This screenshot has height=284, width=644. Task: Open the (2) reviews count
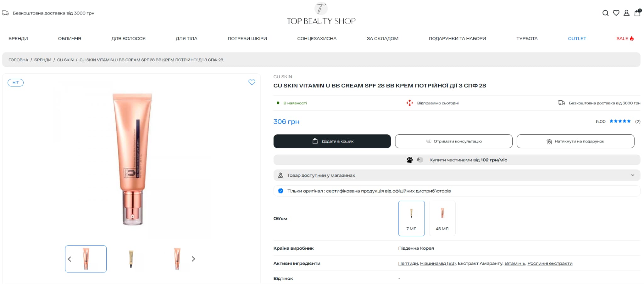click(638, 121)
